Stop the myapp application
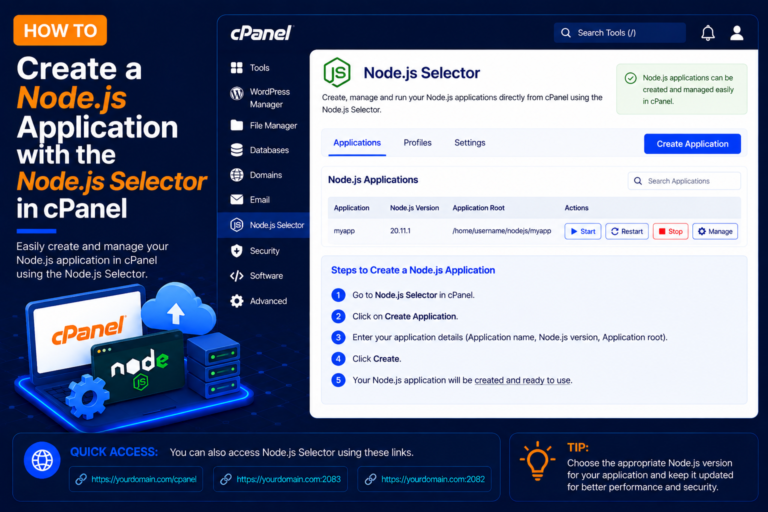 click(671, 231)
